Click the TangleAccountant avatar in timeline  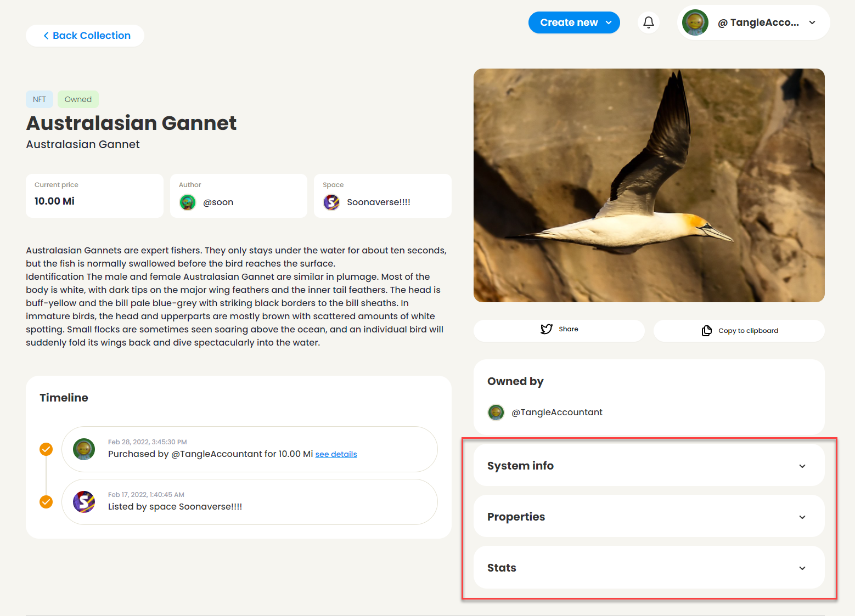[x=84, y=449]
